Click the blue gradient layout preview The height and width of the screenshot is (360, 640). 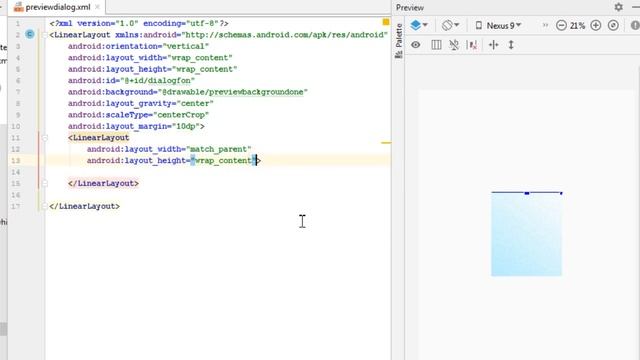click(527, 234)
